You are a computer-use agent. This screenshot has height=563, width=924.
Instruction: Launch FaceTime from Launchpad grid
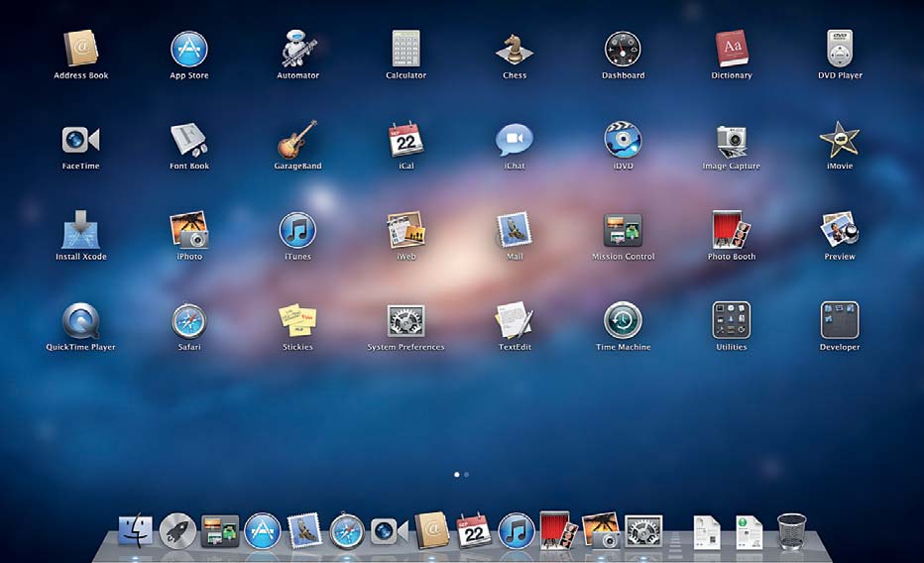[80, 140]
